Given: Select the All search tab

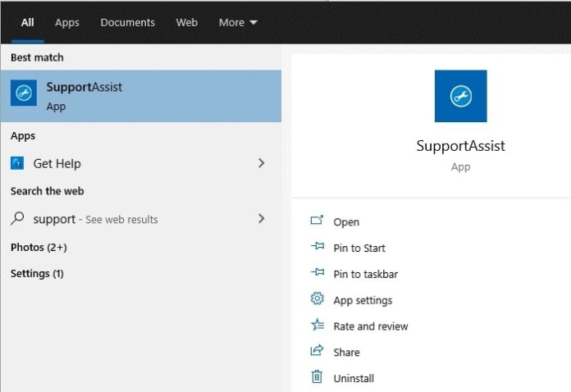Looking at the screenshot, I should click(28, 22).
